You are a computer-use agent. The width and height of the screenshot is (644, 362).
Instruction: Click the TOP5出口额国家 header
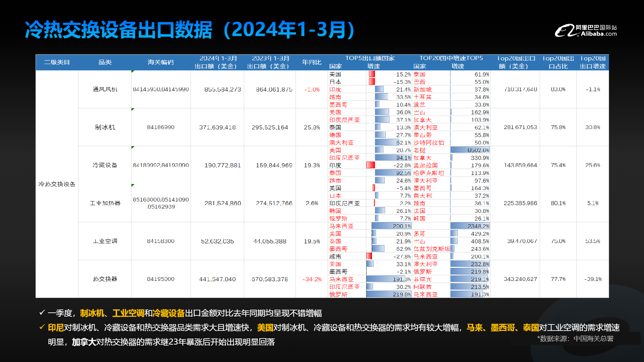(370, 58)
